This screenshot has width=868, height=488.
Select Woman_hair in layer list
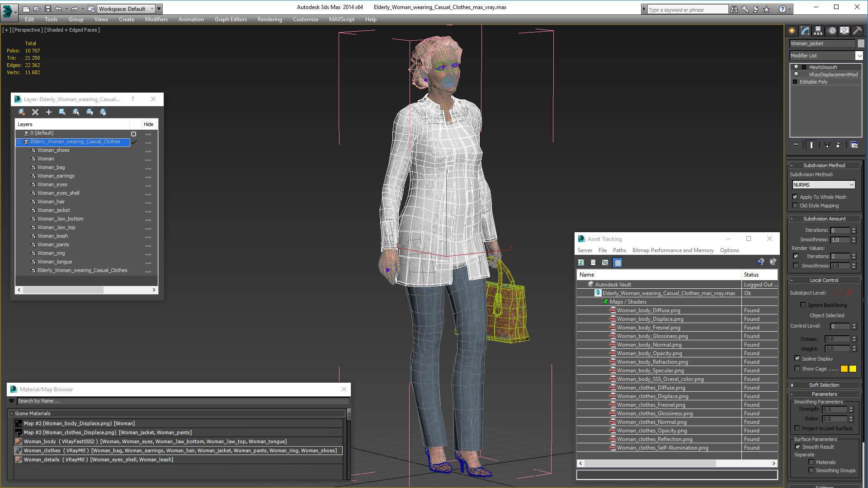pos(51,202)
